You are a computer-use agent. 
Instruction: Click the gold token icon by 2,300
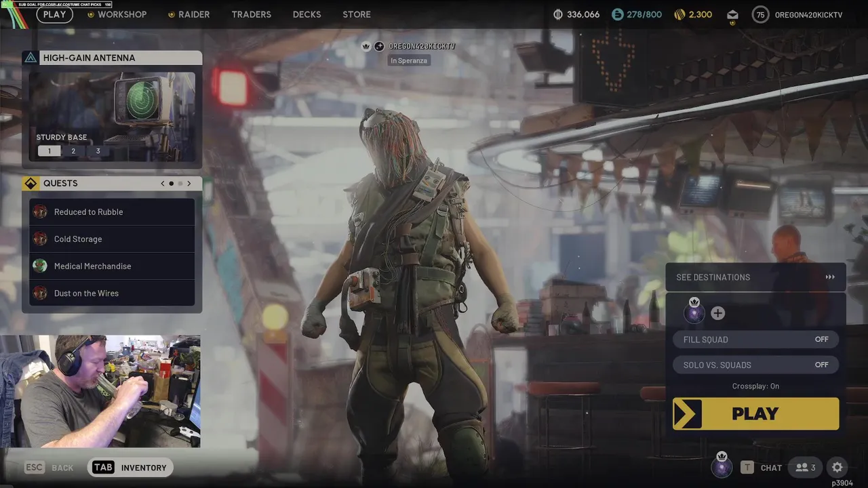[679, 14]
